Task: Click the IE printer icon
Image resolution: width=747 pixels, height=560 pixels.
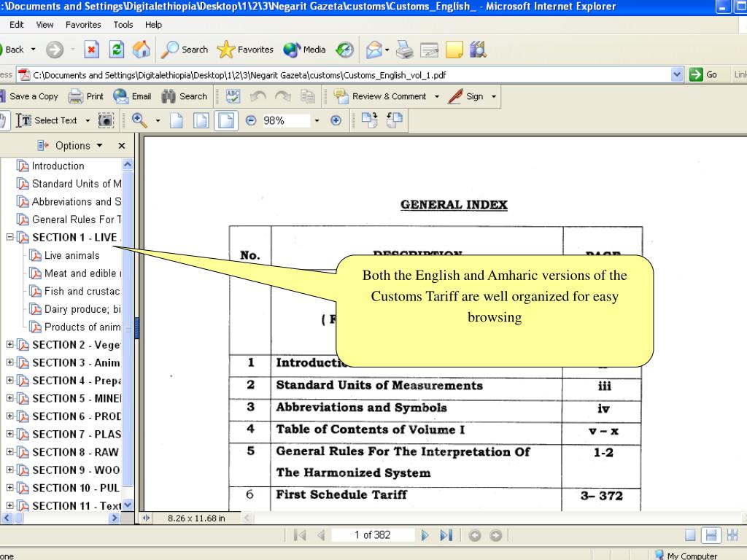Action: [x=404, y=49]
